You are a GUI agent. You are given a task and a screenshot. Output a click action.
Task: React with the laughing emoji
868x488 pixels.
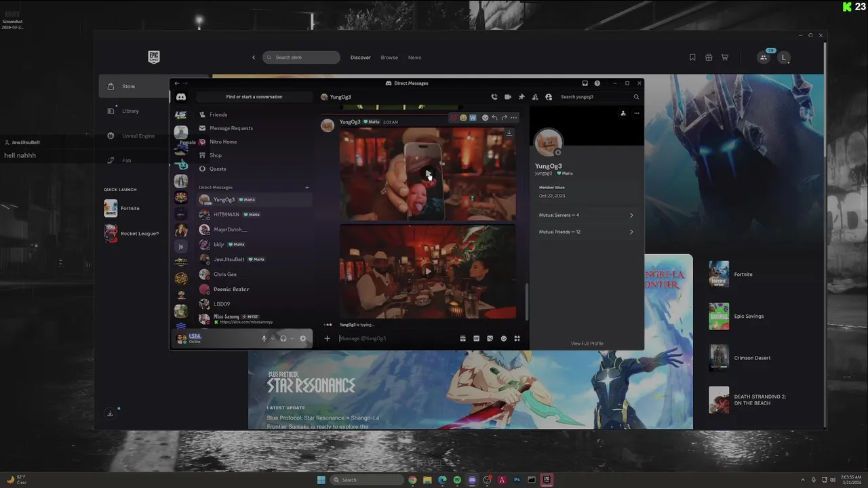463,118
